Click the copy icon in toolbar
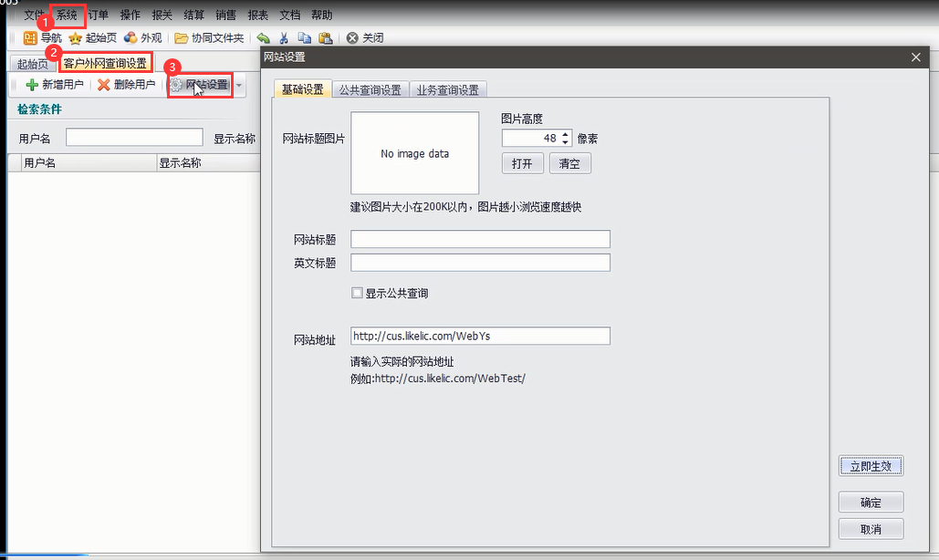This screenshot has width=939, height=560. pyautogui.click(x=304, y=38)
